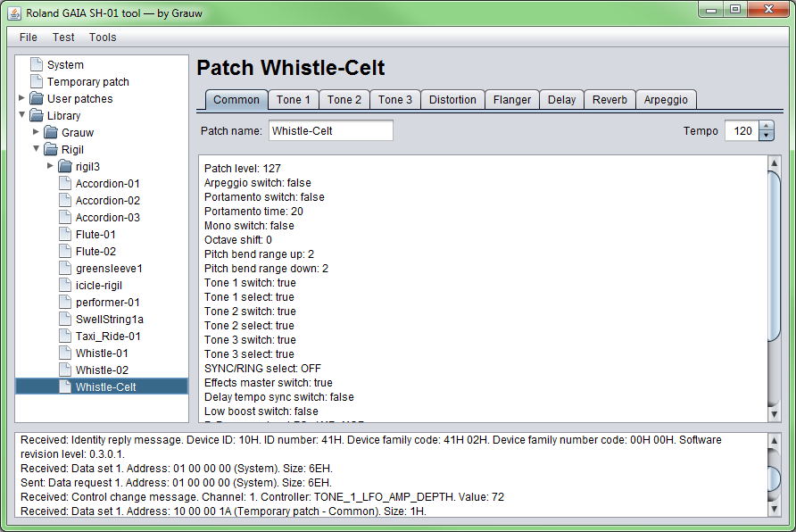
Task: Click the Accordion-03 file icon
Action: (x=65, y=217)
